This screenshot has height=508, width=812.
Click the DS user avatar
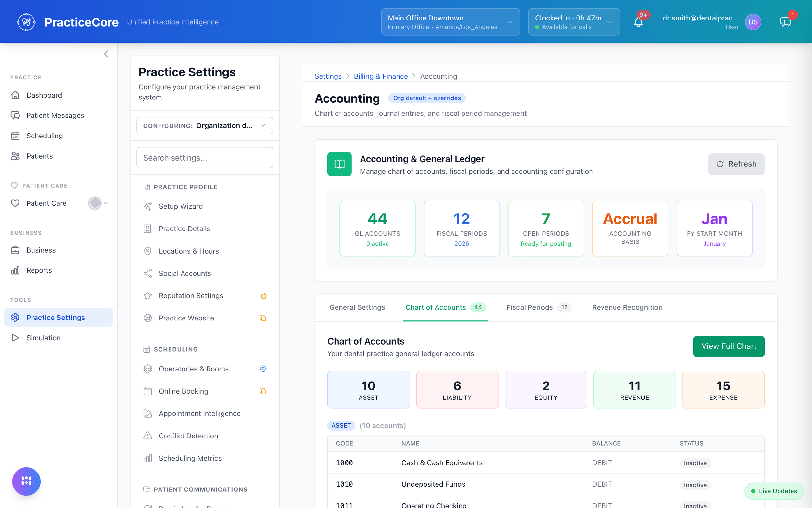[753, 22]
